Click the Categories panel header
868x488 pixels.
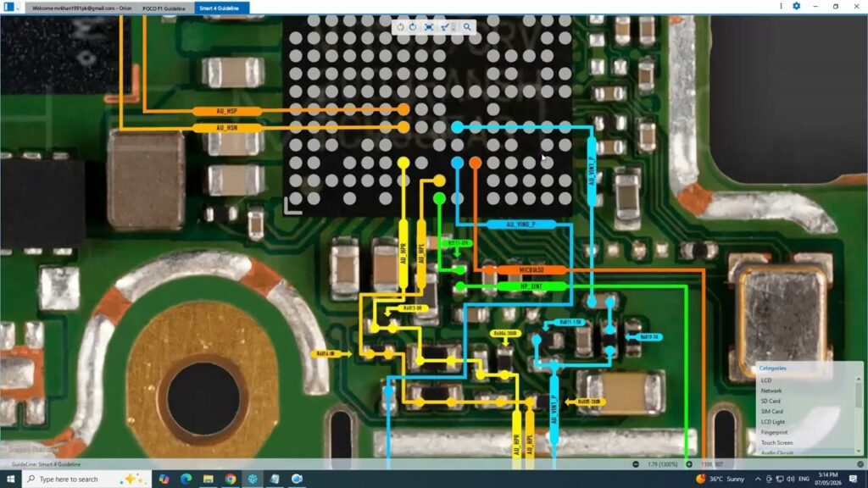click(773, 368)
